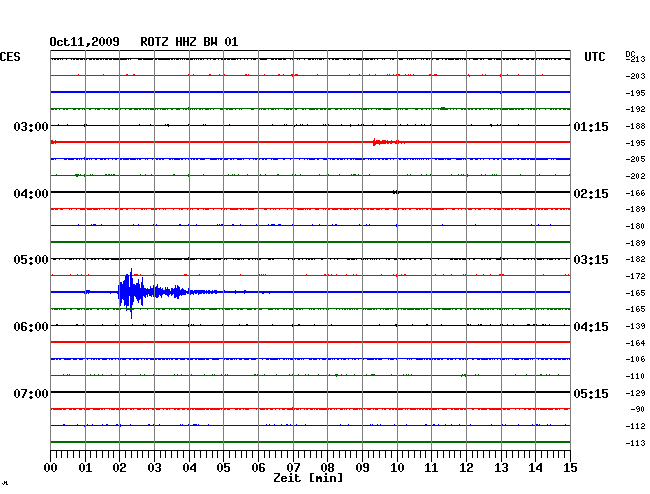Select the DC offset value -192
The image size is (650, 494).
635,109
